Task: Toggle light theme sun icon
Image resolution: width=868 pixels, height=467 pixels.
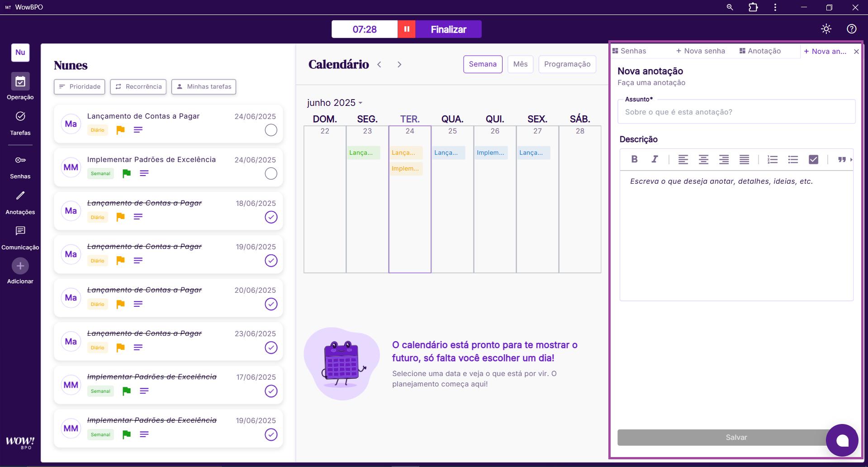Action: point(826,29)
